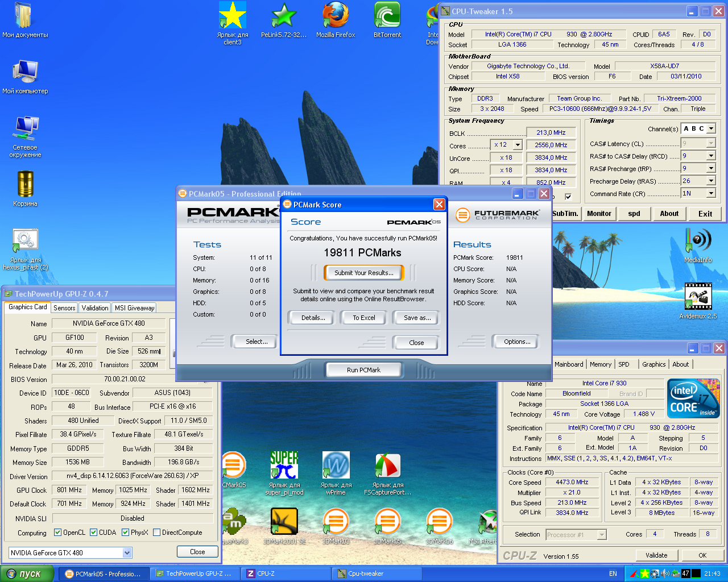
Task: Click the EN language indicator
Action: click(x=613, y=573)
